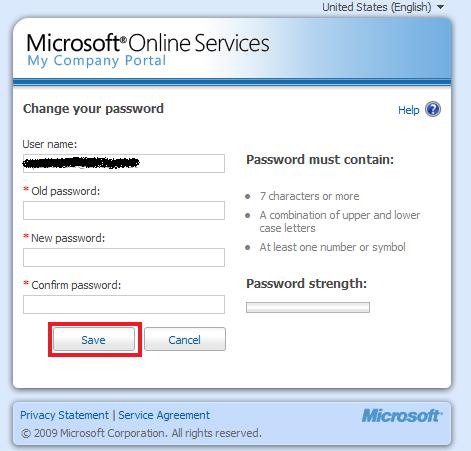This screenshot has height=451, width=471.
Task: Click the Old password label
Action: 66,191
